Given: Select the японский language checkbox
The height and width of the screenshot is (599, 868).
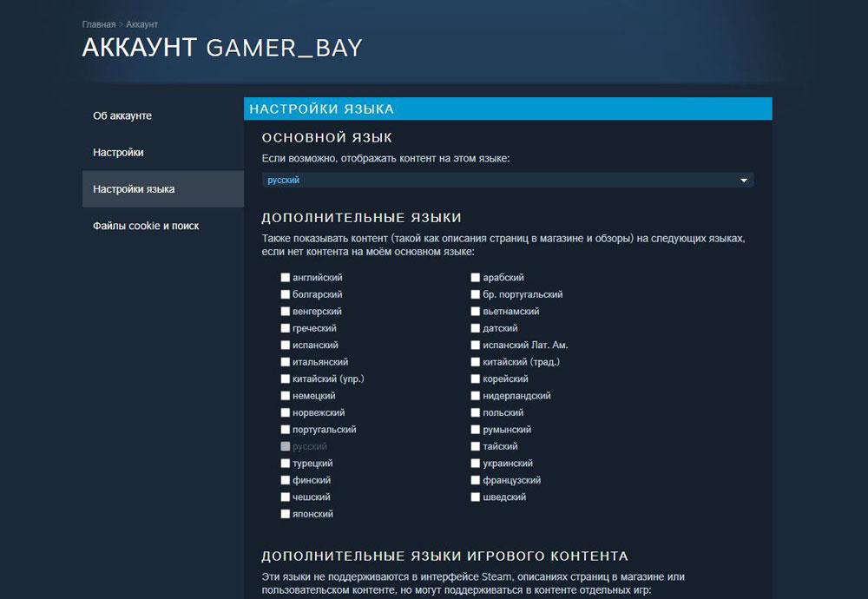Looking at the screenshot, I should [x=286, y=514].
